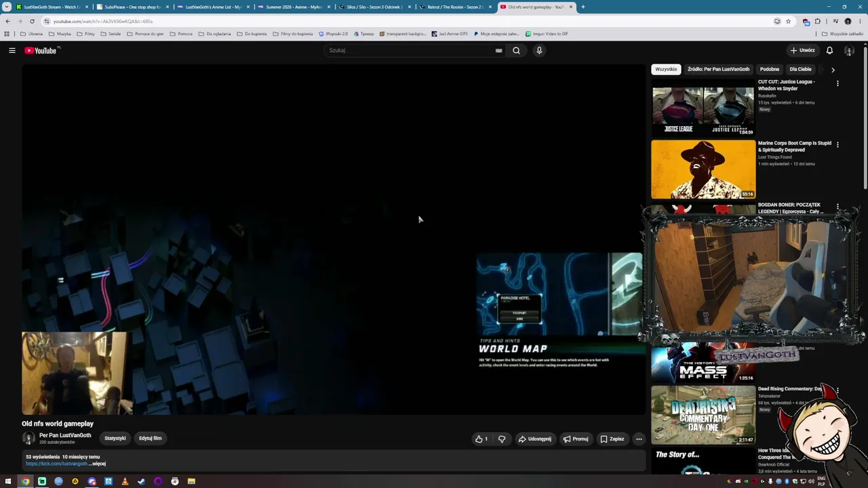868x488 pixels.
Task: Bookmark this page with the star icon
Action: (x=788, y=21)
